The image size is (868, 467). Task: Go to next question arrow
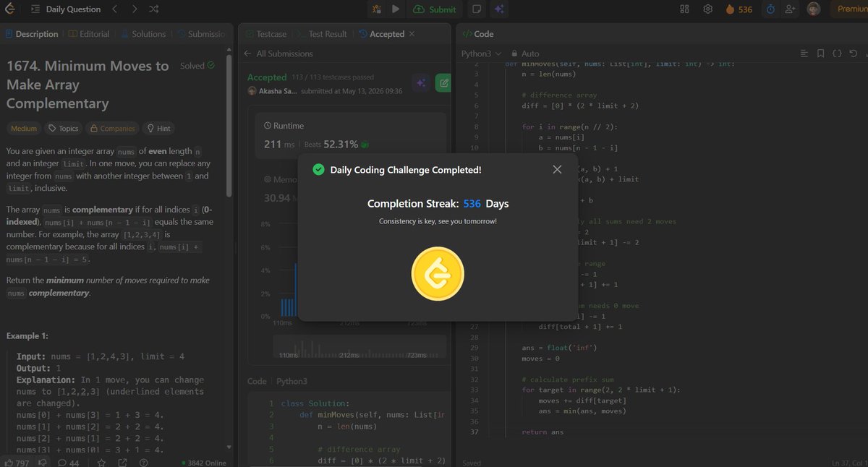(x=135, y=9)
